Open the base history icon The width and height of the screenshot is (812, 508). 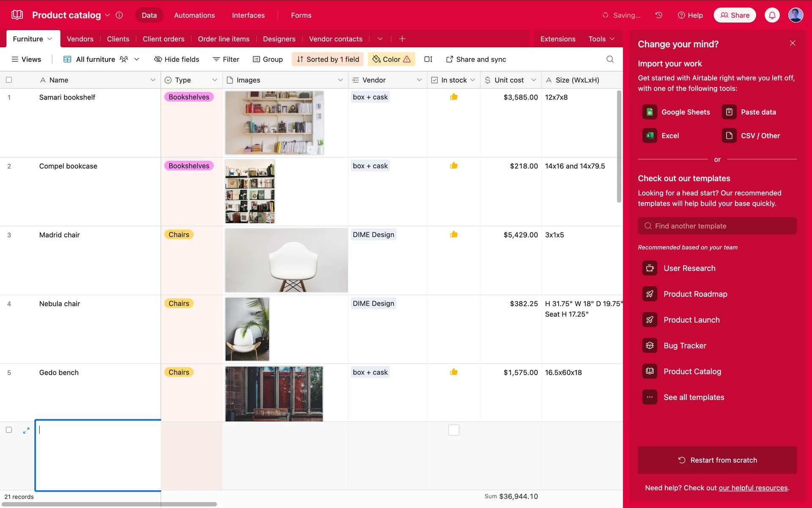point(658,15)
